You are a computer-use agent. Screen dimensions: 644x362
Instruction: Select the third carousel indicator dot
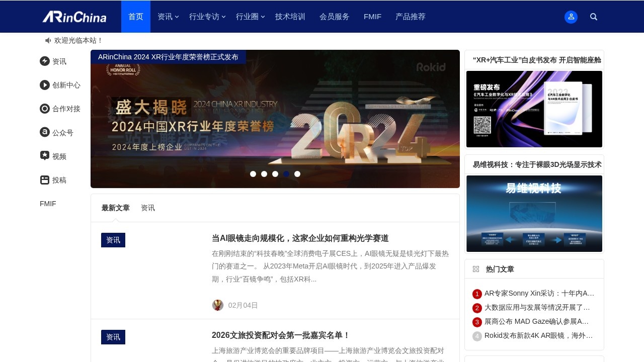(275, 173)
